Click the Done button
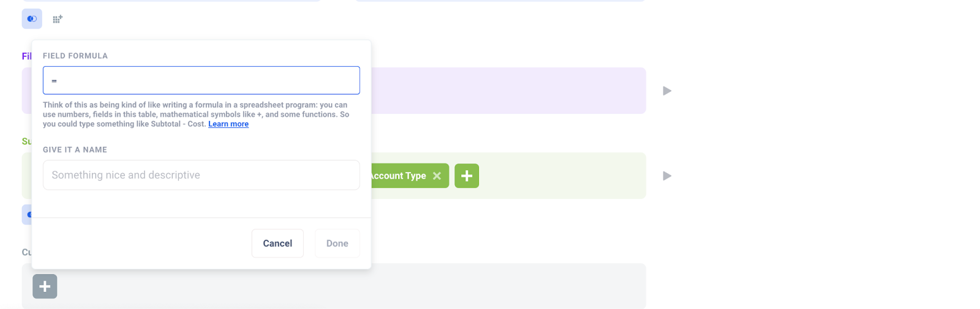 337,244
